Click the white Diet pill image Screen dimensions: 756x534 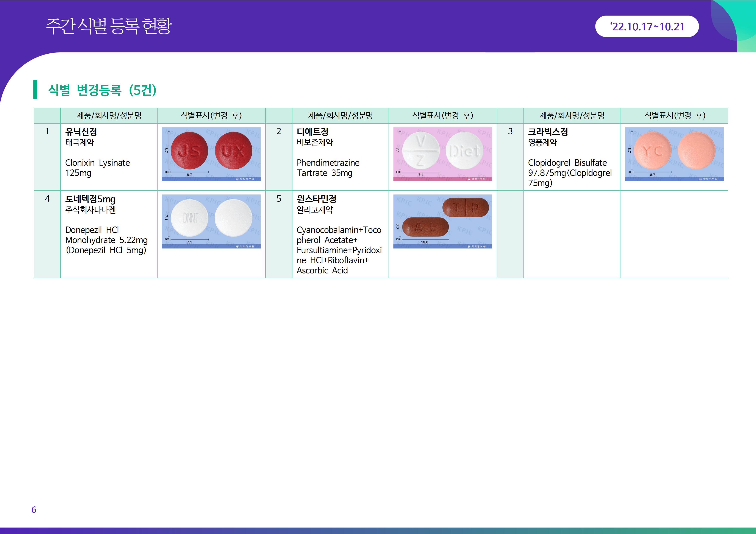coord(465,151)
